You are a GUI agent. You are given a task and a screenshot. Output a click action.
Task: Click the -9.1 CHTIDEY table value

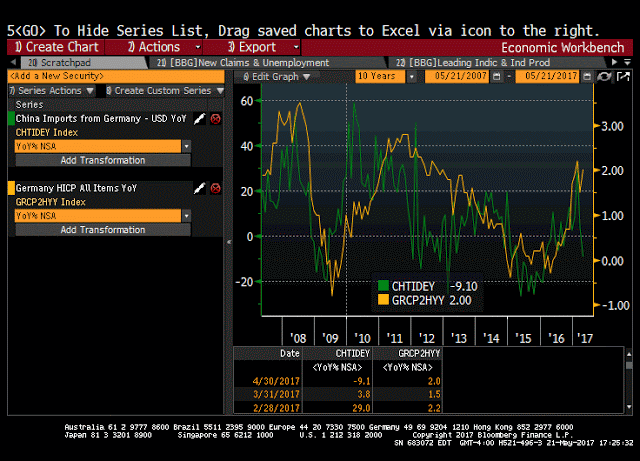tap(362, 381)
